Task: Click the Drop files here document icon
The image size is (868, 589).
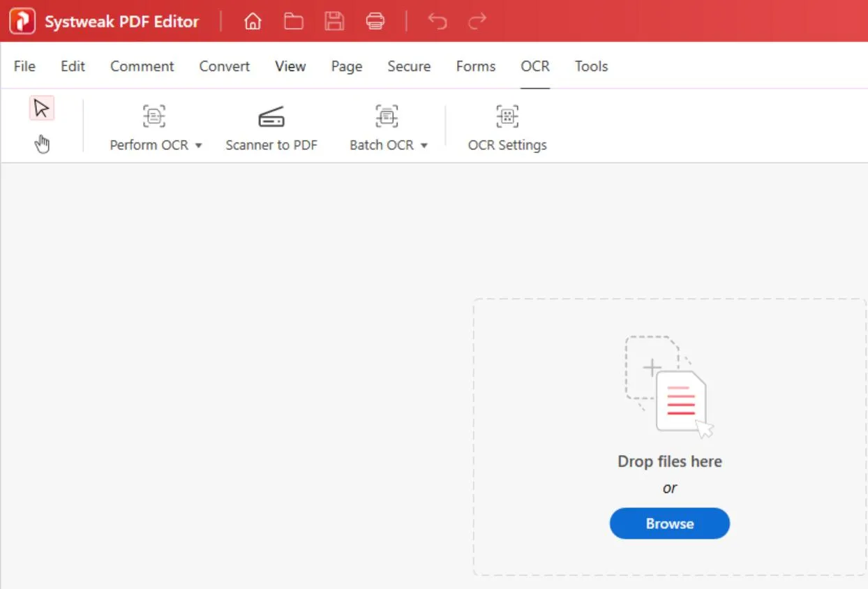Action: point(668,387)
